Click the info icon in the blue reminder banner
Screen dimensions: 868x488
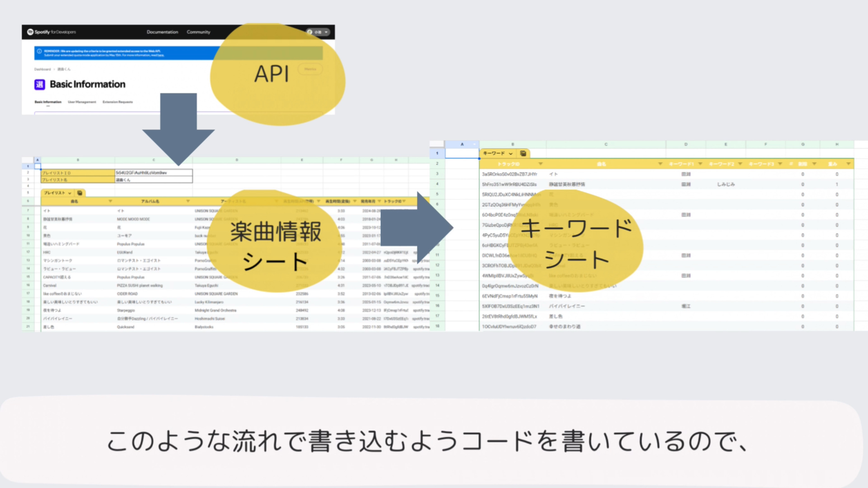coord(39,51)
